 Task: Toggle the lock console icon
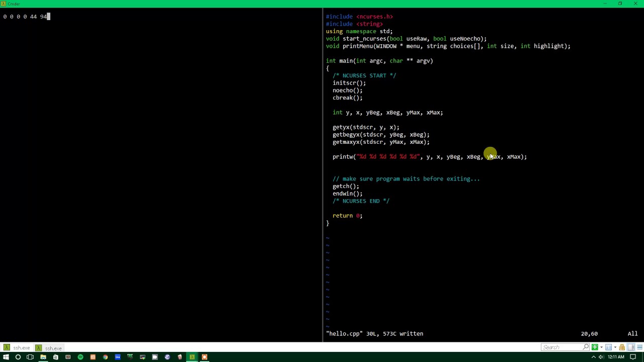pos(622,347)
